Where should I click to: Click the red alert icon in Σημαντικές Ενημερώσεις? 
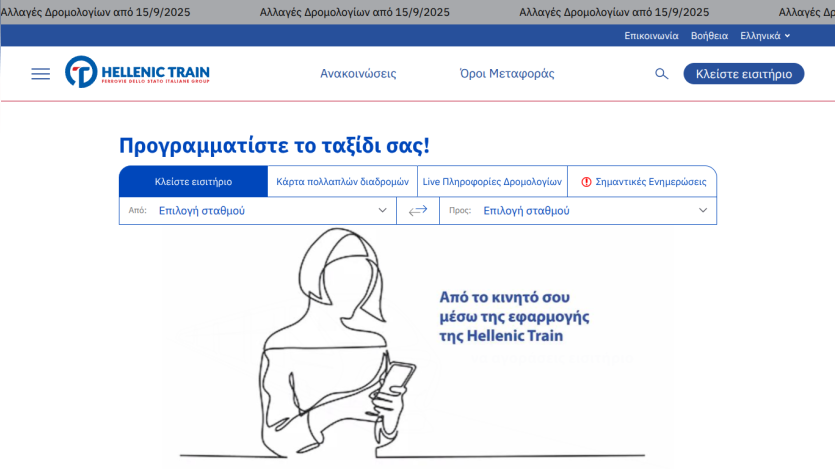[586, 182]
